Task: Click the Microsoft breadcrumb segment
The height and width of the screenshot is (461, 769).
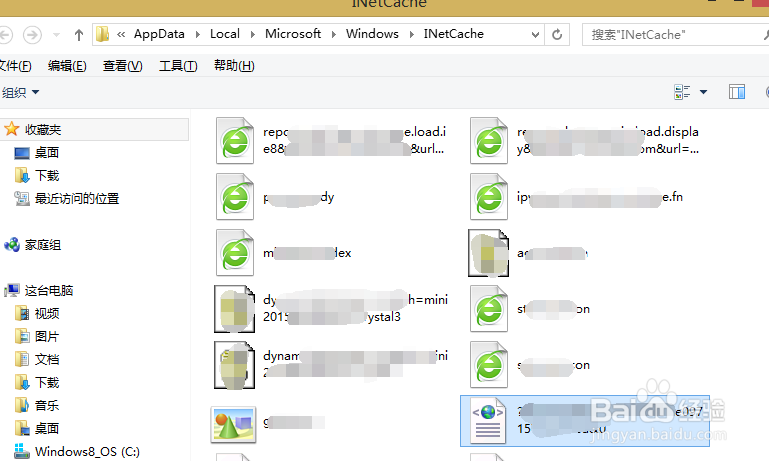Action: point(293,34)
